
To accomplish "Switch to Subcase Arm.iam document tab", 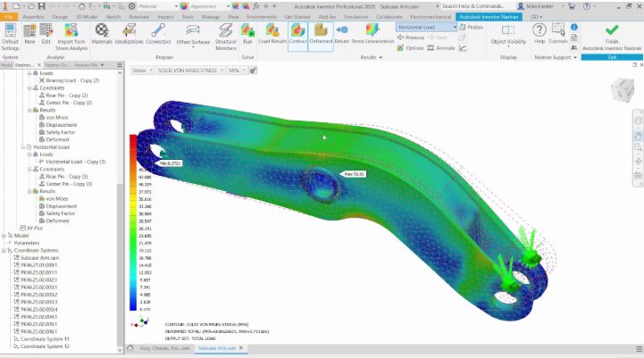I will [217, 348].
